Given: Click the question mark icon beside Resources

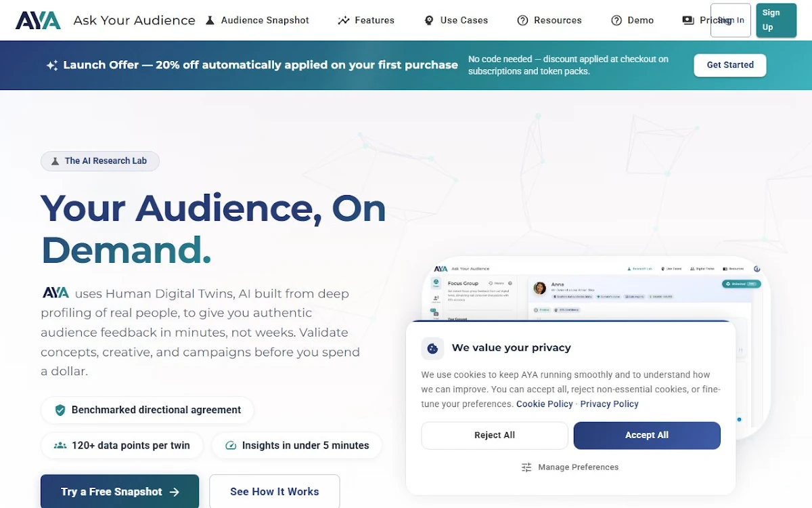Looking at the screenshot, I should pos(522,20).
